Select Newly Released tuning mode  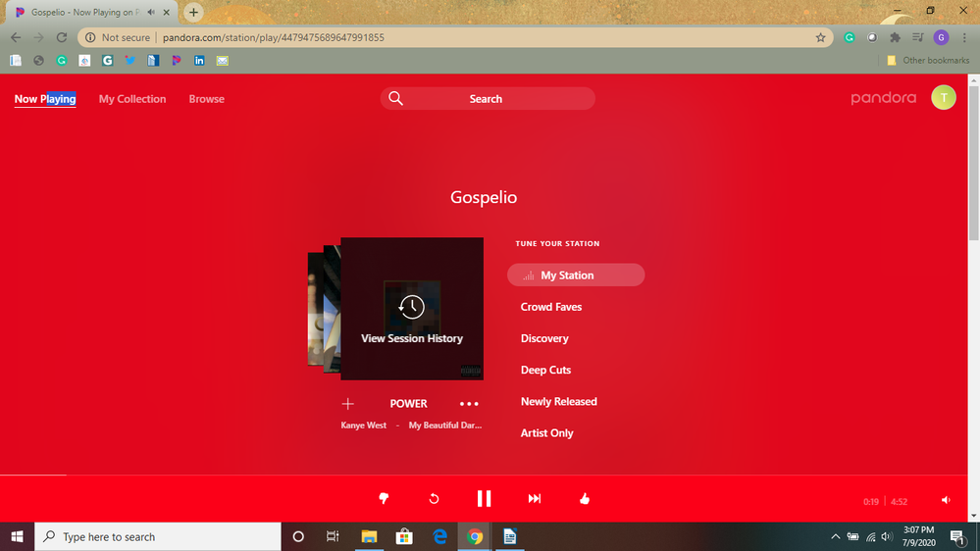coord(559,401)
